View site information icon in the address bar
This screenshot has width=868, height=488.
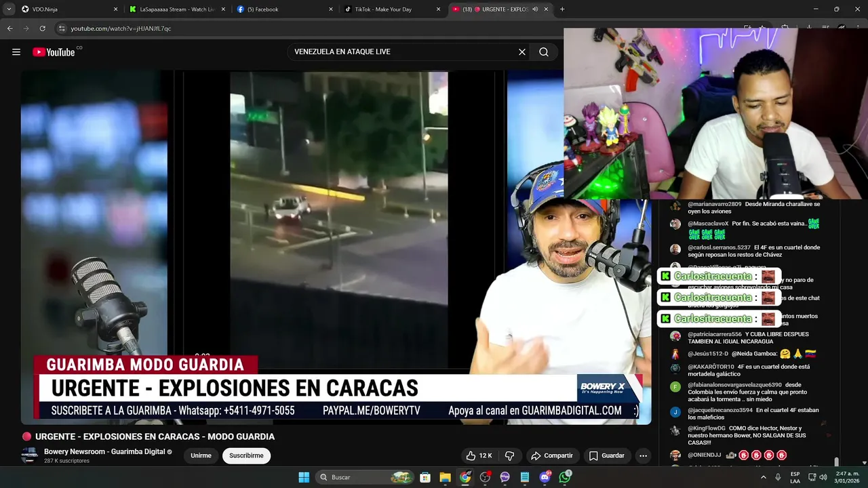62,28
